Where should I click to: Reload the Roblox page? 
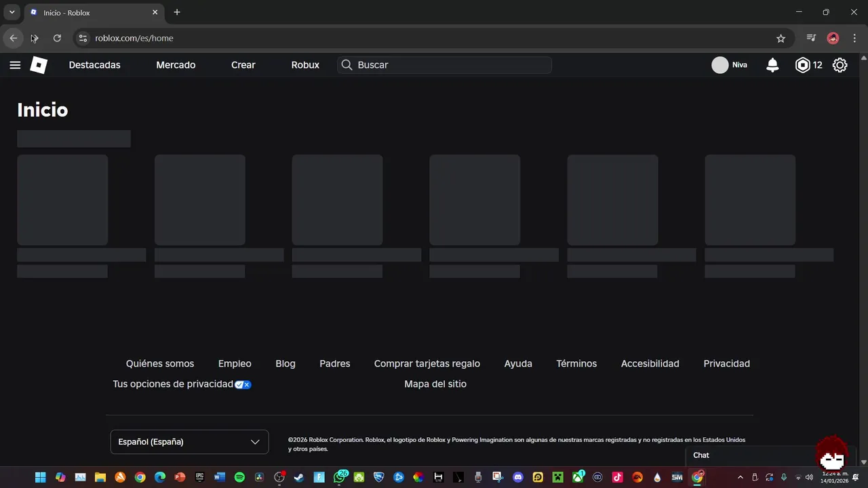point(57,39)
